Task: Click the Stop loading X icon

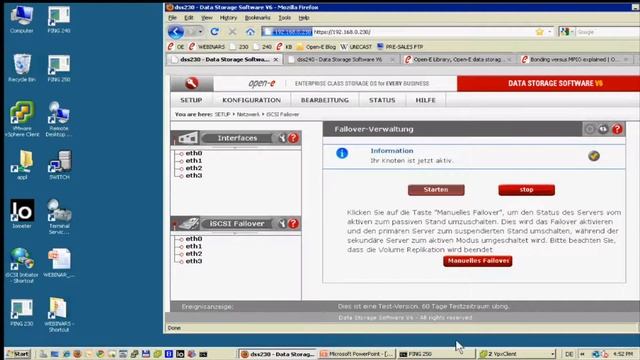Action: coord(232,32)
